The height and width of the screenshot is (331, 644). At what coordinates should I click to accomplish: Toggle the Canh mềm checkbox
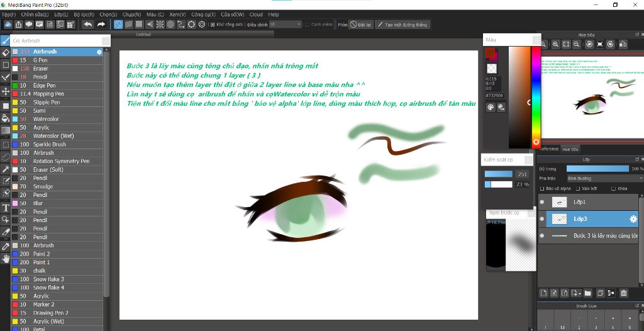[307, 25]
